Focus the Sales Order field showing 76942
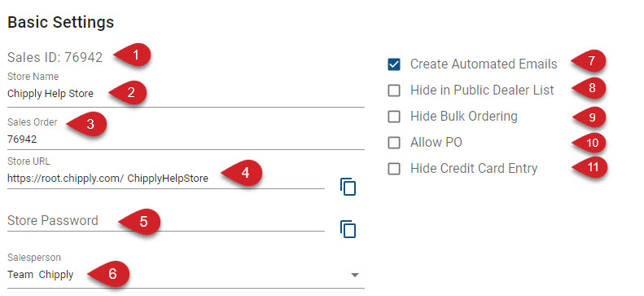644x296 pixels. point(186,139)
